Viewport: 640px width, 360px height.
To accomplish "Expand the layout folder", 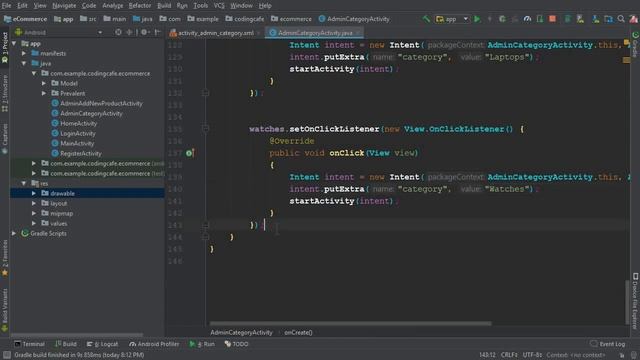I will [34, 203].
